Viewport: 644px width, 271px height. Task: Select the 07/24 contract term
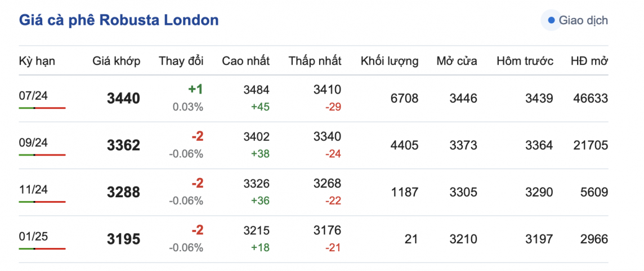(x=33, y=95)
